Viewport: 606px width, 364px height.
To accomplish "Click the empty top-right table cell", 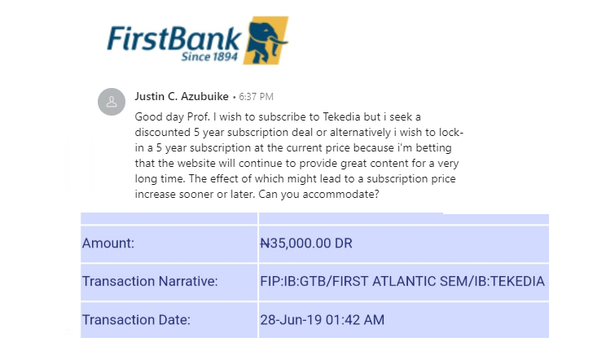I will [402, 217].
